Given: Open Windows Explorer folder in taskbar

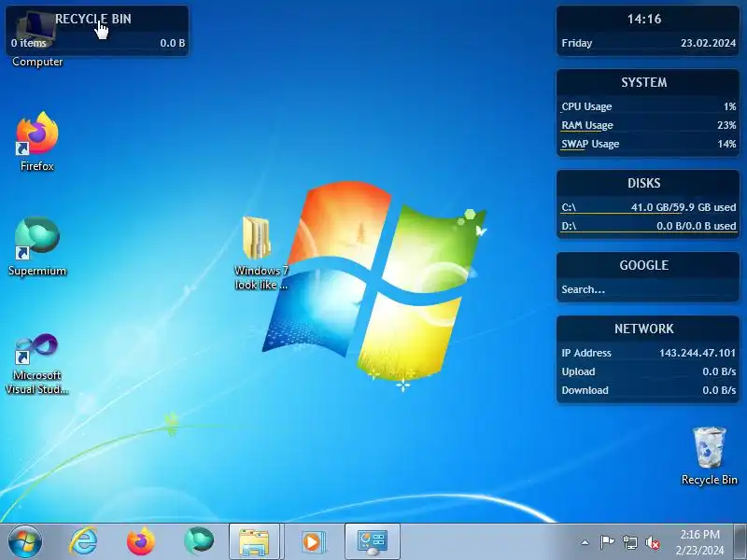Looking at the screenshot, I should (254, 541).
